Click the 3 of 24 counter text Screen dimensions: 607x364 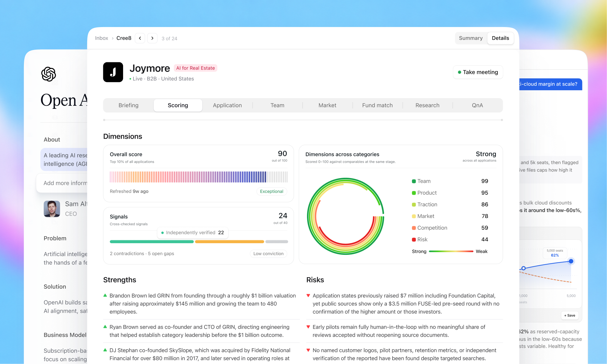[169, 38]
